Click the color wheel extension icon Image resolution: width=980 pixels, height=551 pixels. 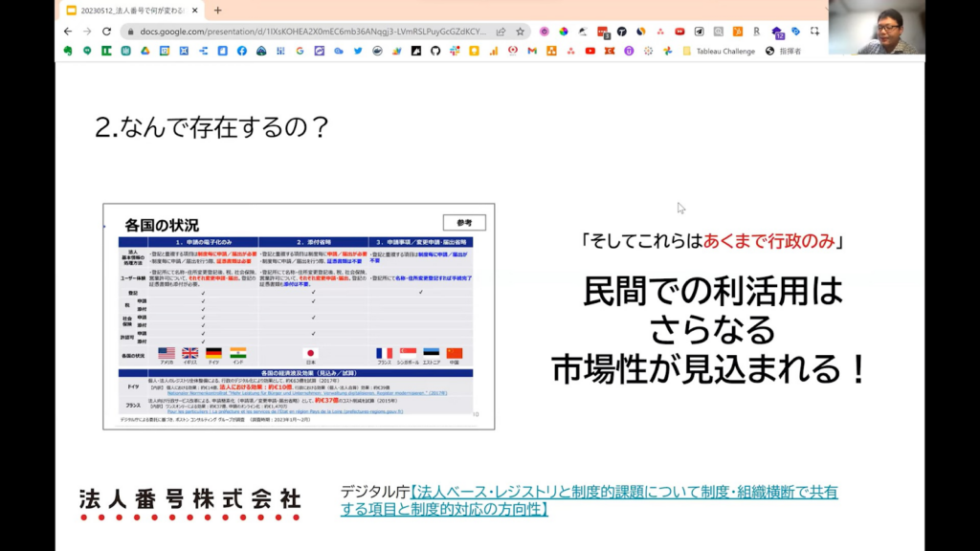(564, 31)
